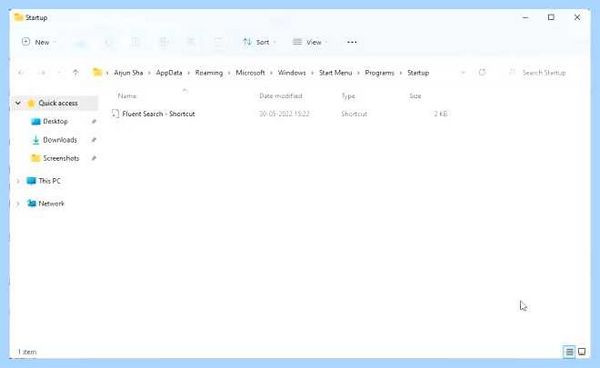600x368 pixels.
Task: Click the 1 item status bar text
Action: 27,352
